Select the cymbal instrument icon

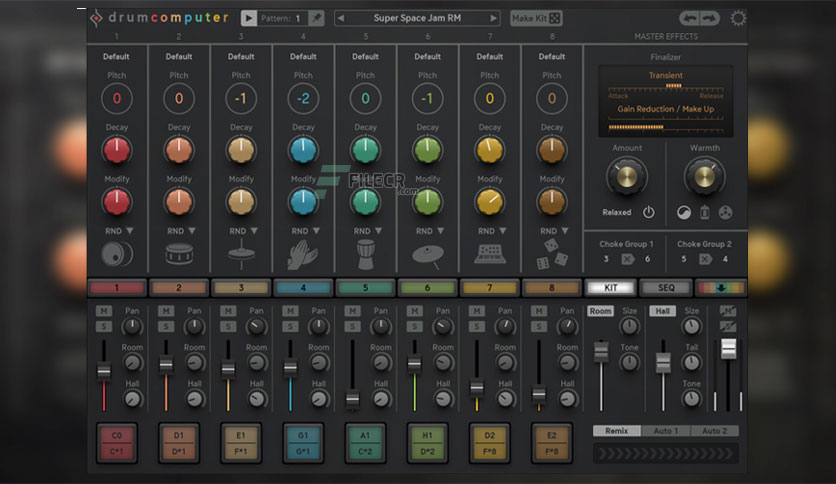(428, 256)
